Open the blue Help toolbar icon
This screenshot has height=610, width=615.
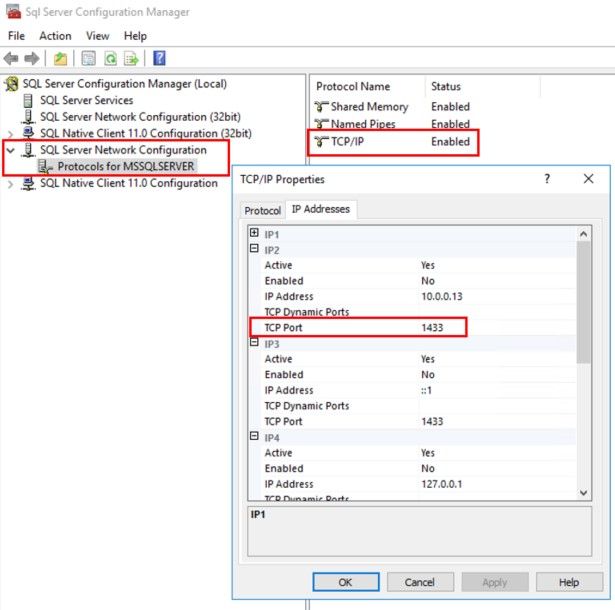click(159, 59)
